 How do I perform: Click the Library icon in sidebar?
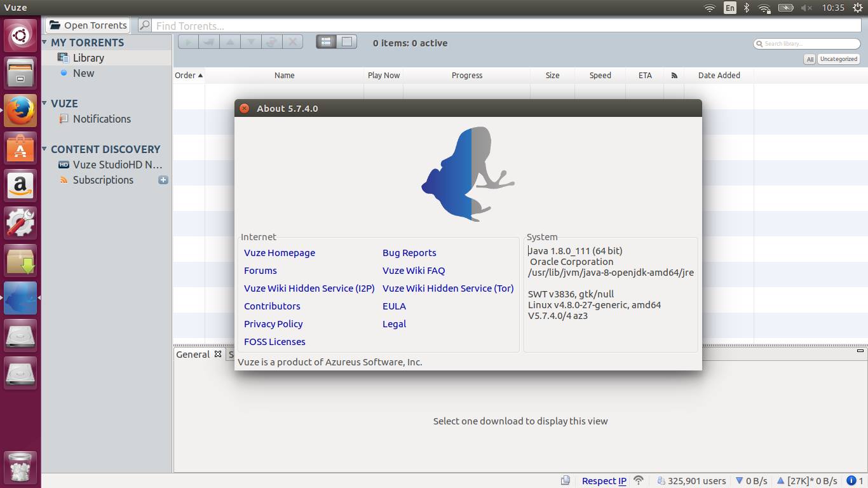(63, 57)
